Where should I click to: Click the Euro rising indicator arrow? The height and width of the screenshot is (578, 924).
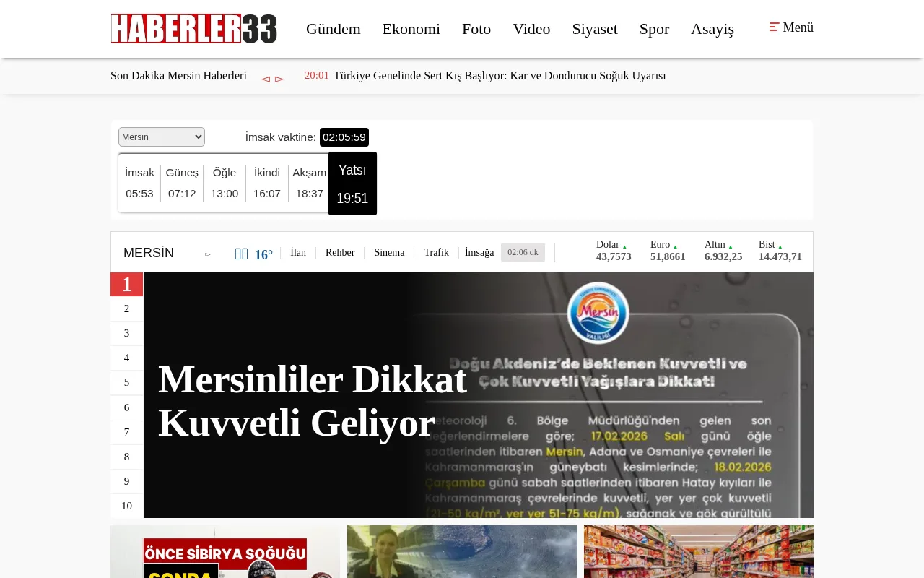[675, 246]
